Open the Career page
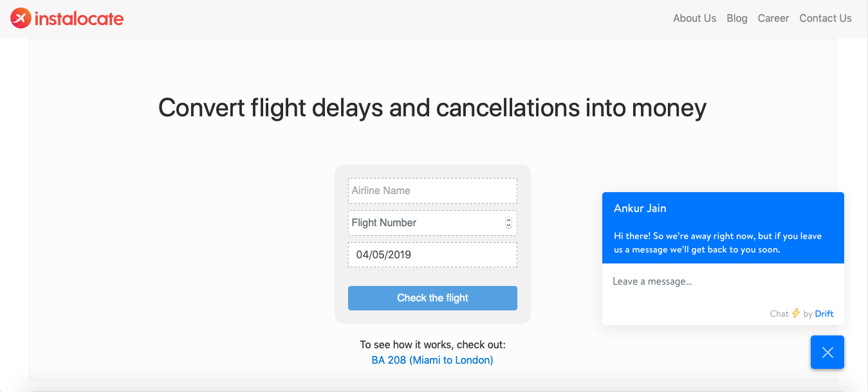This screenshot has height=392, width=868. point(773,19)
